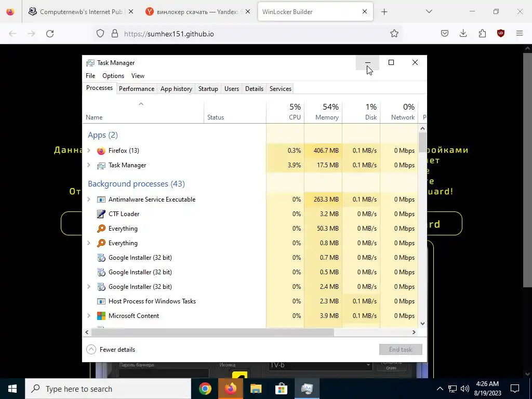Switch to the Users tab
This screenshot has width=532, height=399.
tap(231, 88)
